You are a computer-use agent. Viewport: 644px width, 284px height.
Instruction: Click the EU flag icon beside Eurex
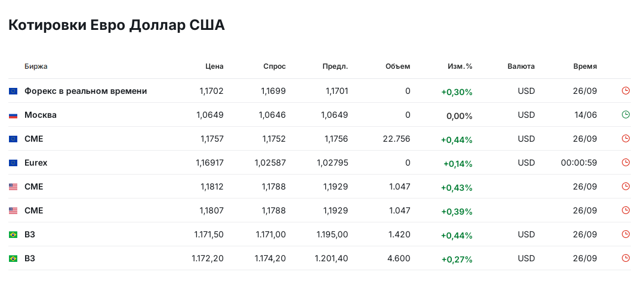coord(13,163)
